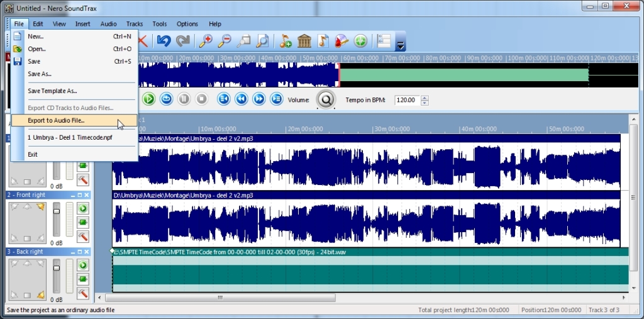Click green chip button on Front right track

(x=83, y=222)
